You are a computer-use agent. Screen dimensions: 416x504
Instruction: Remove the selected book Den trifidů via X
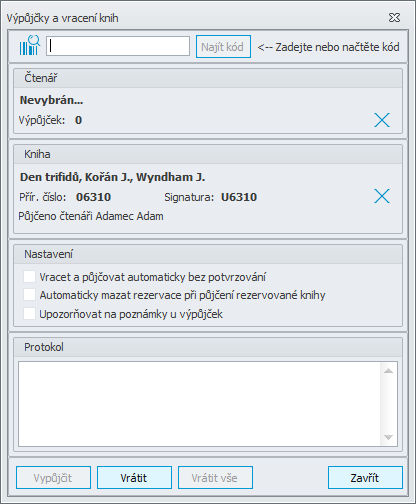(x=382, y=196)
